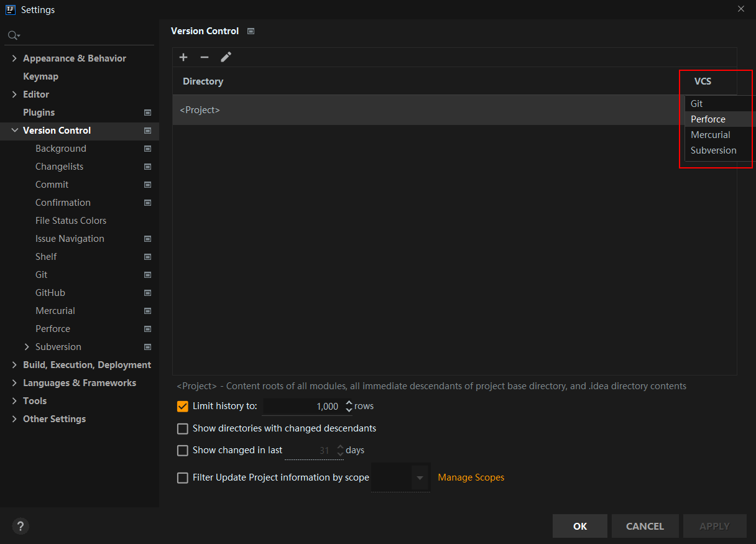Viewport: 756px width, 544px height.
Task: Click the search magnifier icon in settings
Action: pyautogui.click(x=14, y=35)
